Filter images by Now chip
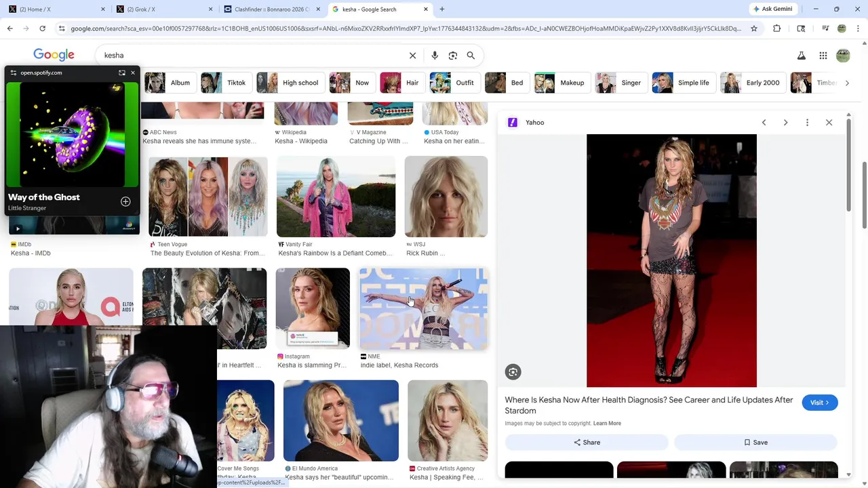The height and width of the screenshot is (488, 868). click(352, 83)
